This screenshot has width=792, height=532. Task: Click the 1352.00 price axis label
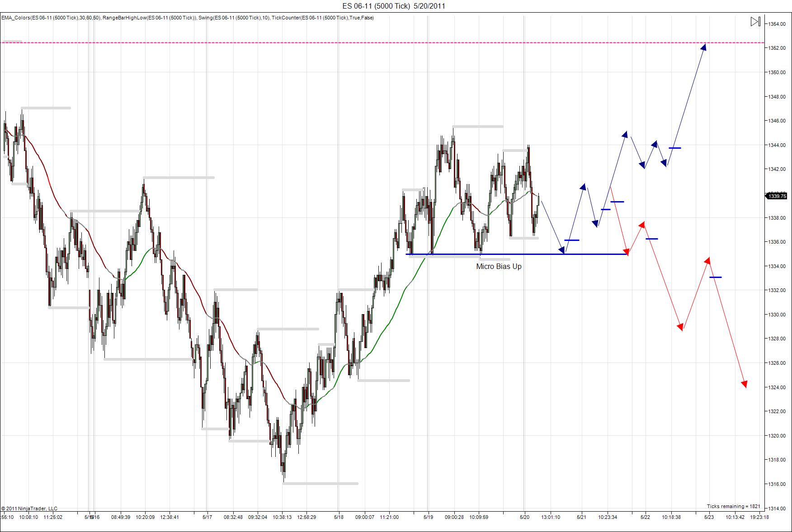(777, 48)
